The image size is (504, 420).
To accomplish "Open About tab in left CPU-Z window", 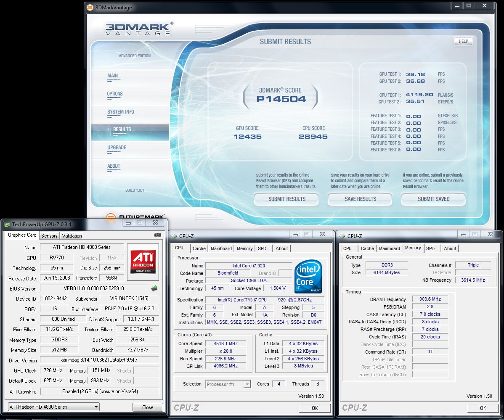I will pyautogui.click(x=281, y=248).
